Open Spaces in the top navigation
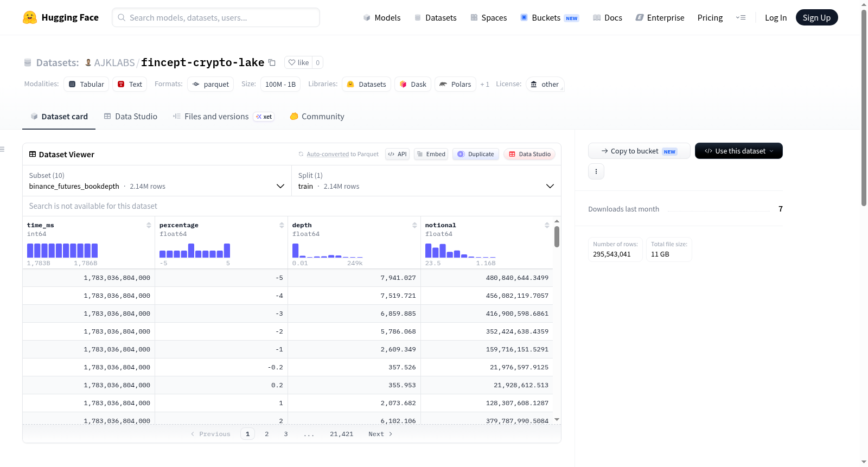Viewport: 868px width, 467px height. 489,18
